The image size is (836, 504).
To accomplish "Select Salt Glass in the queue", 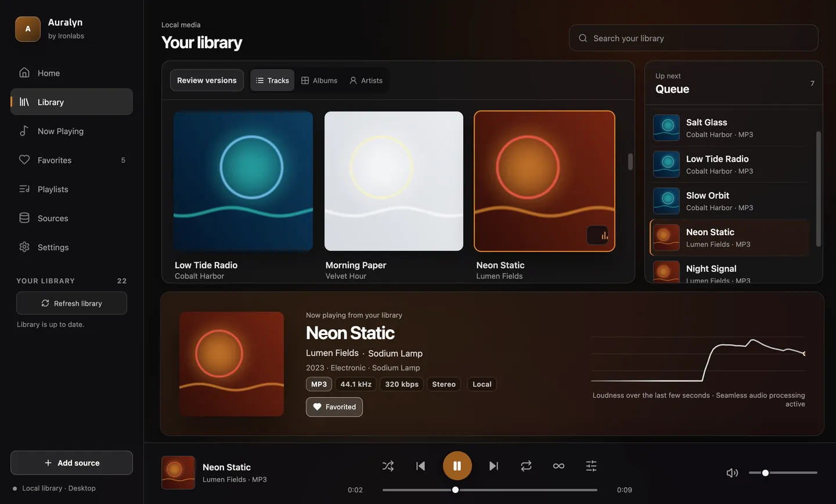I will click(730, 128).
